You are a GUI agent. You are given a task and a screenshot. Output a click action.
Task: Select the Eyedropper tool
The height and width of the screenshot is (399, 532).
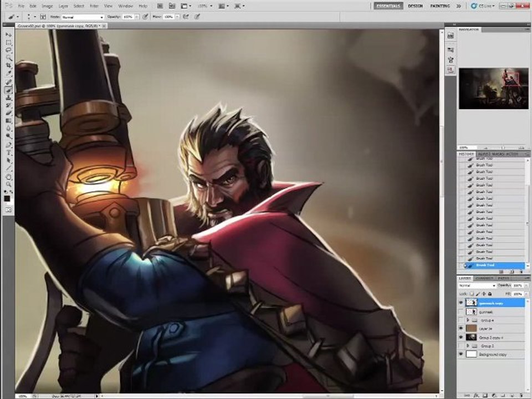coord(8,73)
